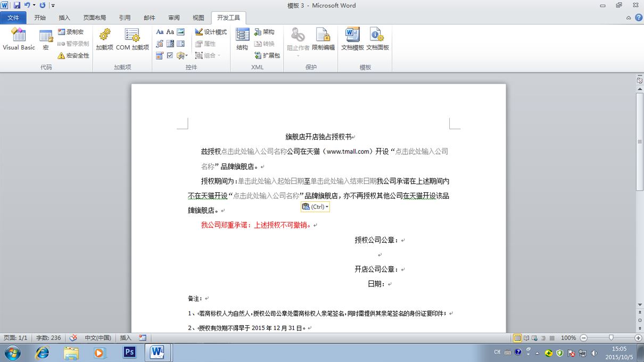The image size is (644, 362).
Task: Switch to web layout view
Action: pos(535,338)
